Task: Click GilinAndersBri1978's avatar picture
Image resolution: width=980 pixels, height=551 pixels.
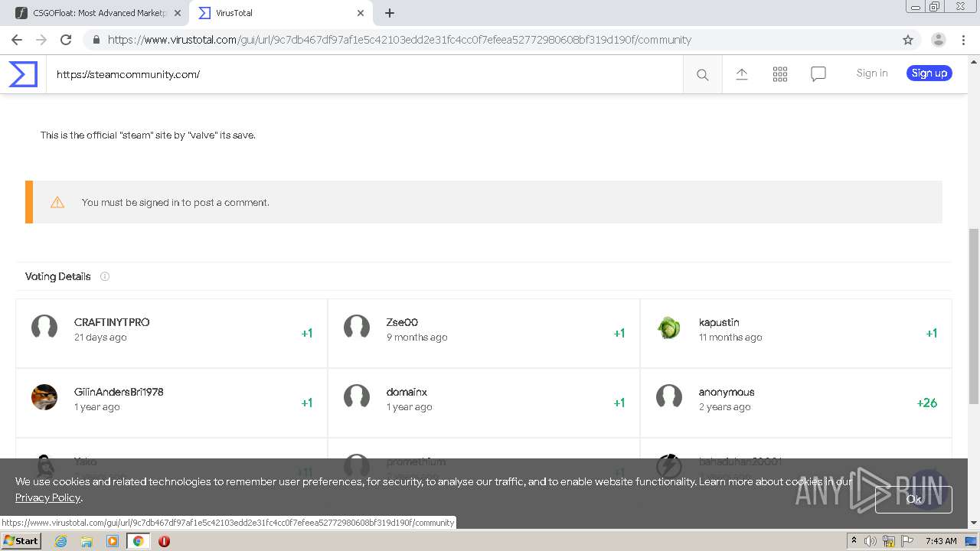Action: pyautogui.click(x=44, y=397)
